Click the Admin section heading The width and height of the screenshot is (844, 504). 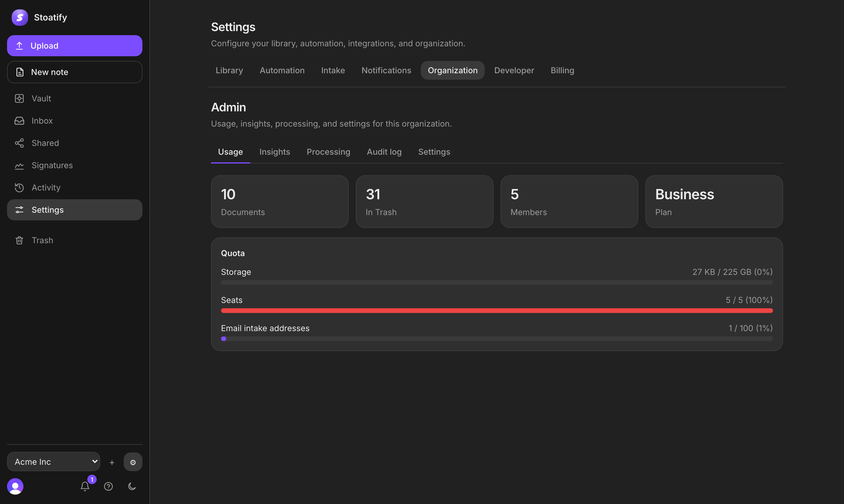pyautogui.click(x=228, y=107)
